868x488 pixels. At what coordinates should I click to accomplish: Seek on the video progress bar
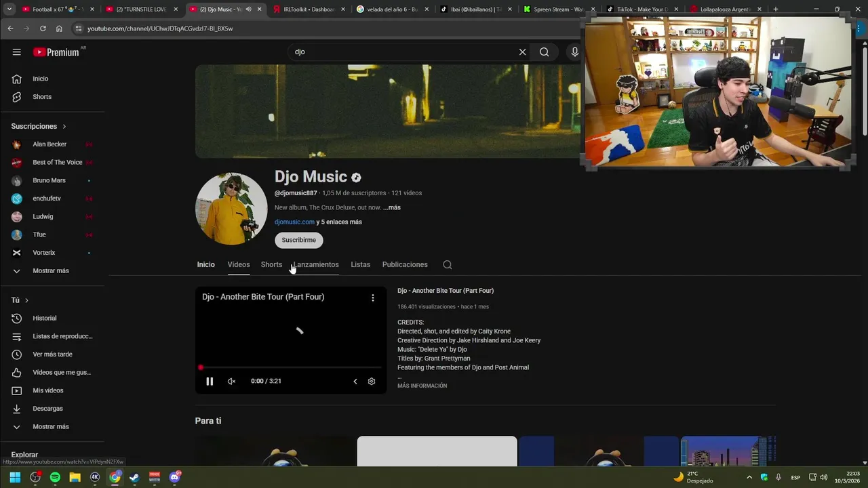(x=291, y=367)
